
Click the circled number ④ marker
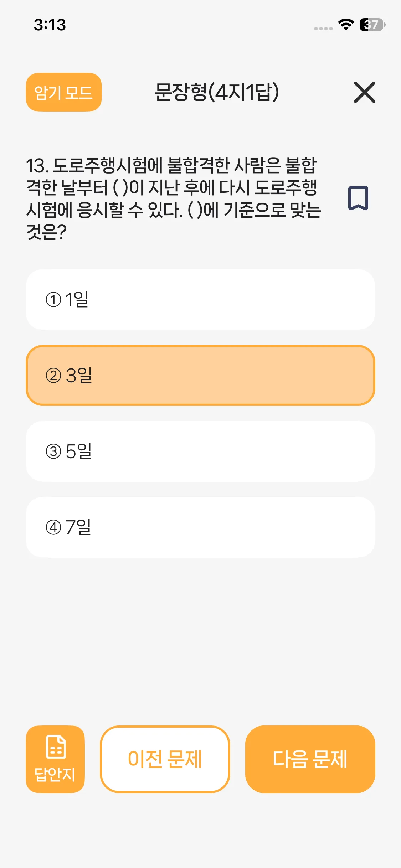coord(53,527)
